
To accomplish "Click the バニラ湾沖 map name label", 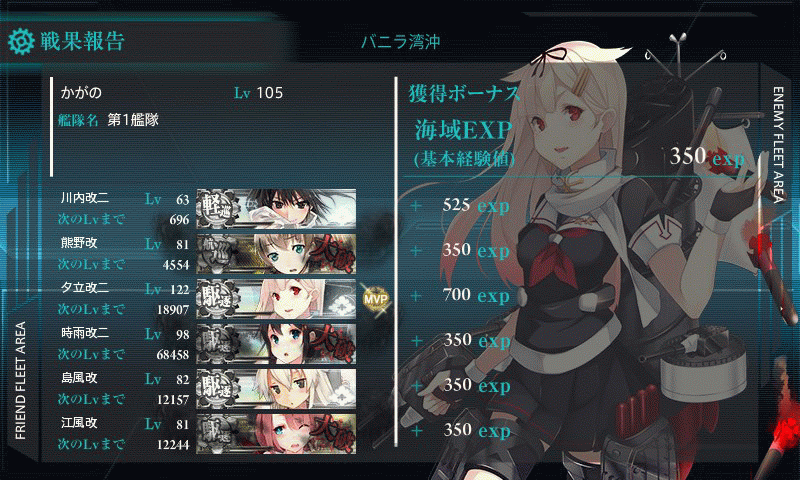I will (401, 41).
